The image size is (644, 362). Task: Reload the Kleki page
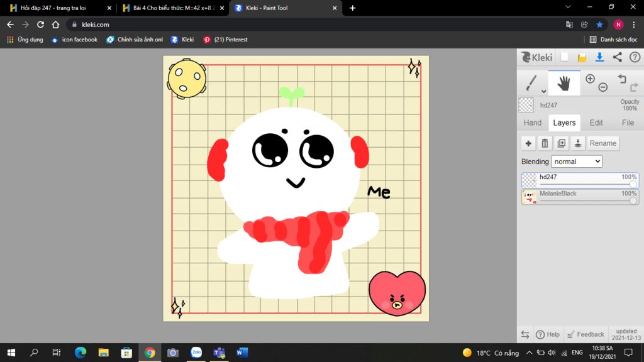point(40,25)
